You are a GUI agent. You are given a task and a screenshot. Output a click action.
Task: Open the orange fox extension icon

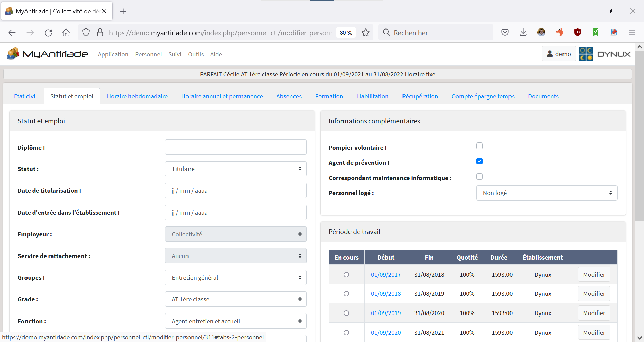pos(559,32)
